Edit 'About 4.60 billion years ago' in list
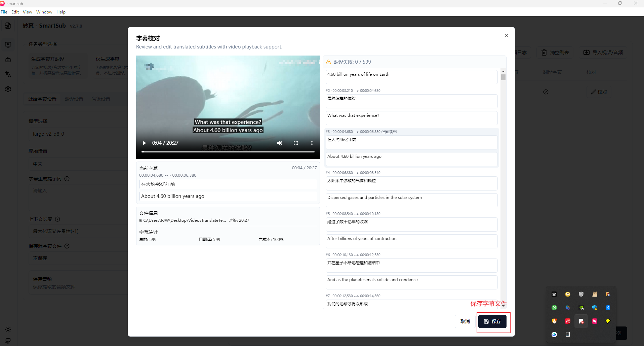Viewport: 644px width, 346px height. 411,159
